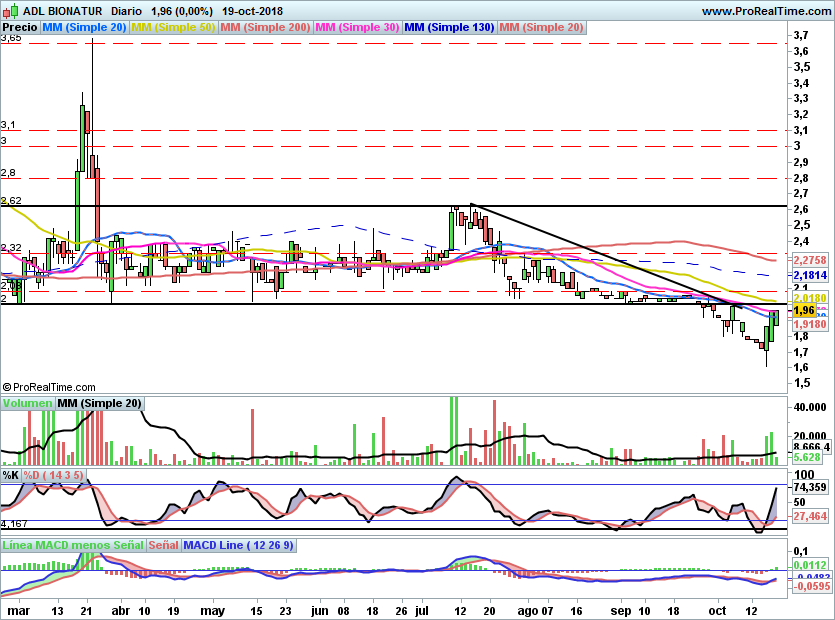Open the %D (14 3 5) settings label
This screenshot has height=620, width=835.
click(53, 475)
